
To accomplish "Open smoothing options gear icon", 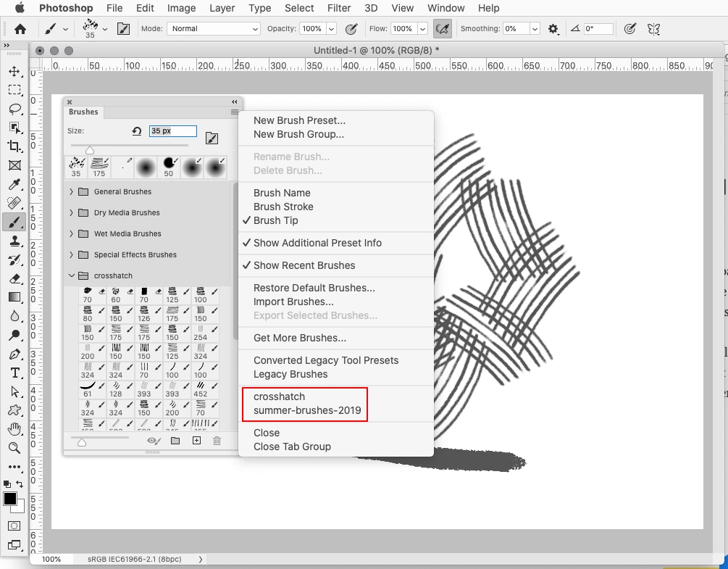I will [x=553, y=29].
